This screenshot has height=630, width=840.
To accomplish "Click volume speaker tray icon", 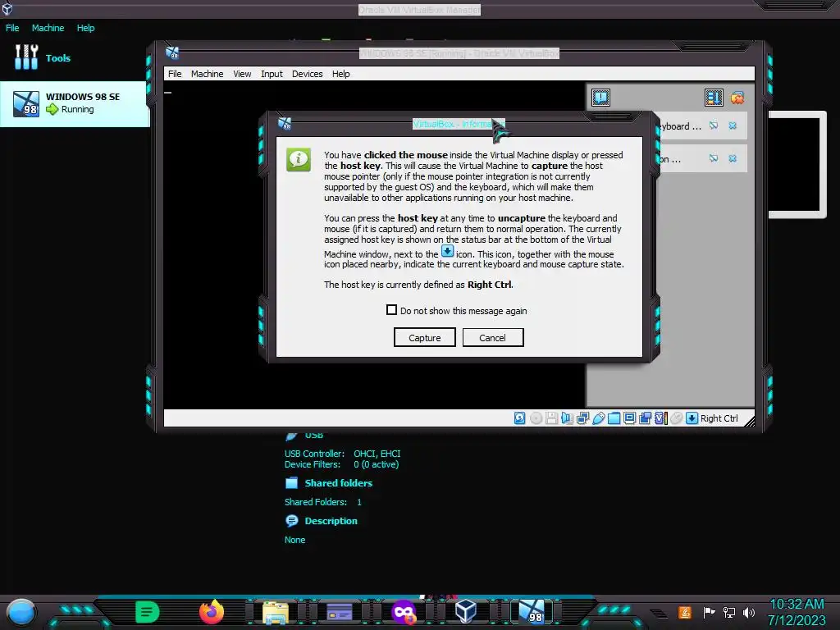I will 748,612.
